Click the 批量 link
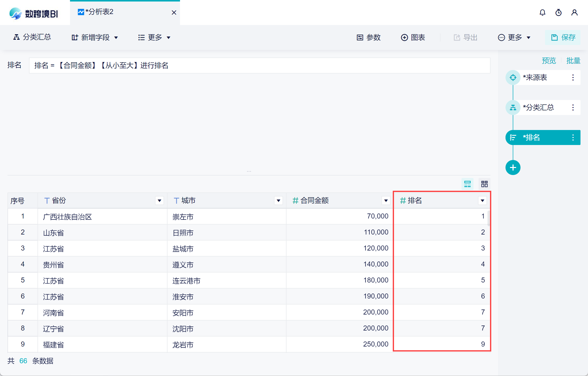 pyautogui.click(x=573, y=60)
